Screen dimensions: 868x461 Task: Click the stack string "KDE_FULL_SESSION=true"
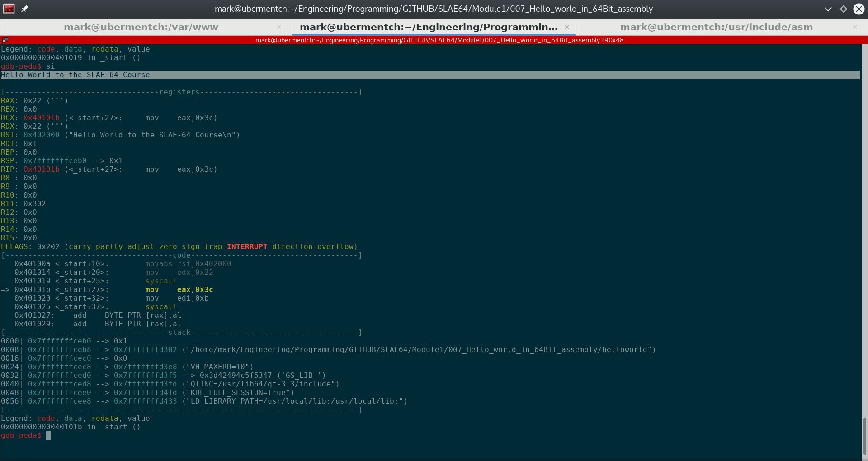238,393
